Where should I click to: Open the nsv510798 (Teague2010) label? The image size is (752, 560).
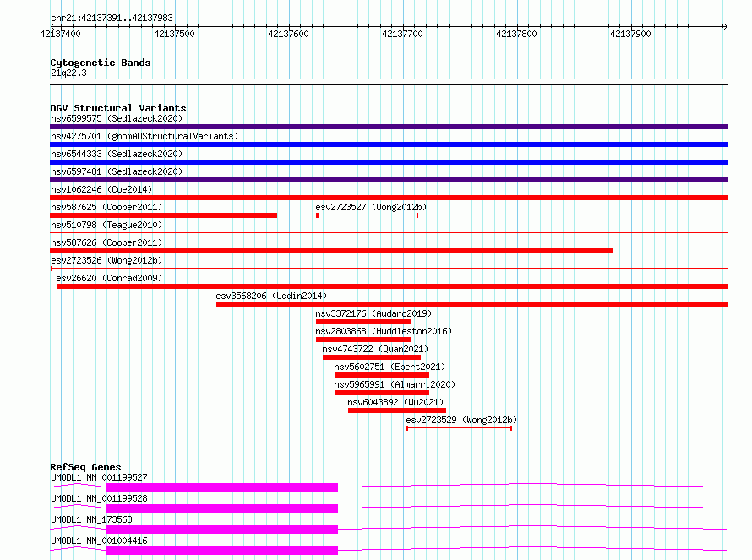[x=106, y=225]
